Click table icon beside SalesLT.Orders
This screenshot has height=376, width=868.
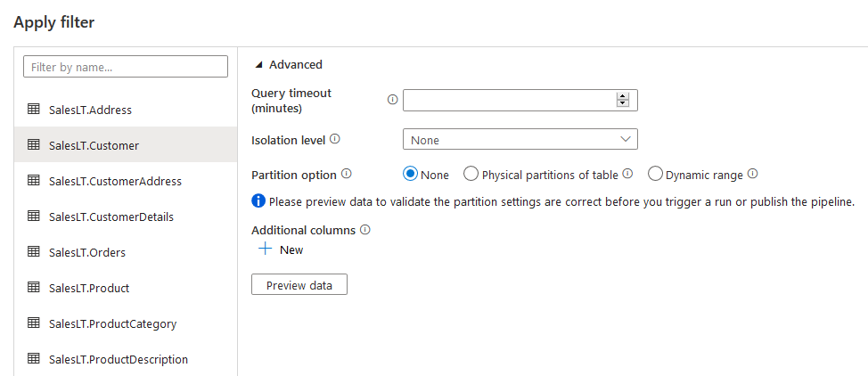coord(34,252)
